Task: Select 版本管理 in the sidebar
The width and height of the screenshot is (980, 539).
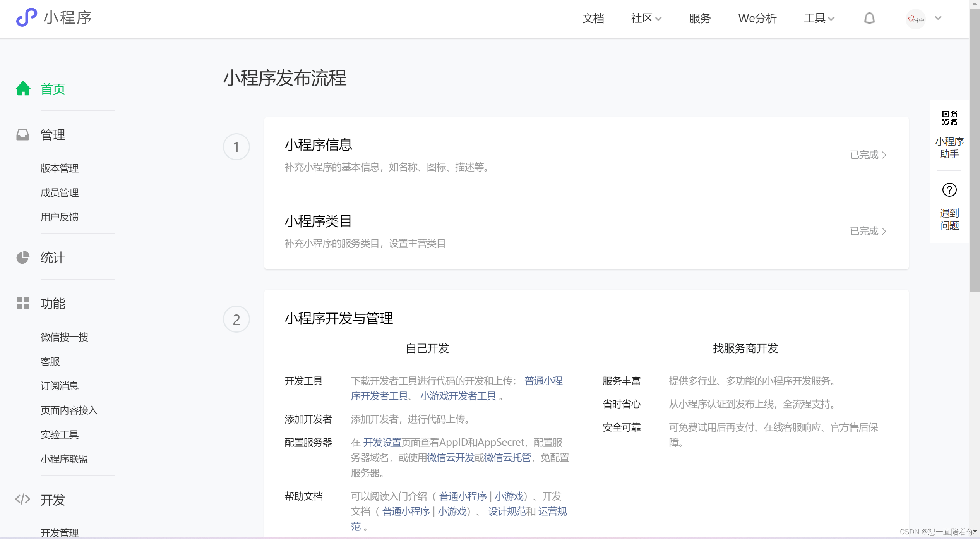Action: 60,168
